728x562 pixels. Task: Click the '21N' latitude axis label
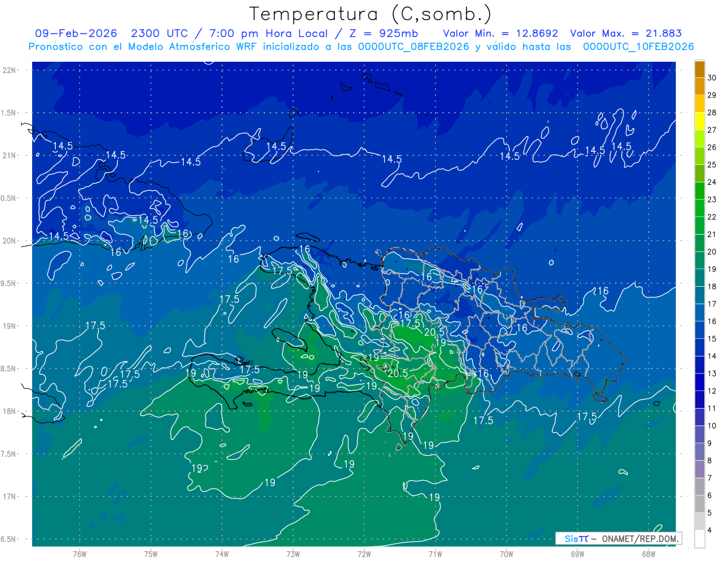(x=10, y=155)
